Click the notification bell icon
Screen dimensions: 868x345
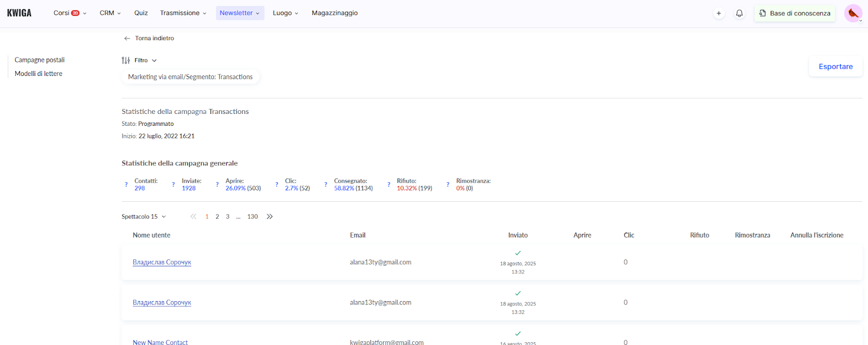click(739, 13)
